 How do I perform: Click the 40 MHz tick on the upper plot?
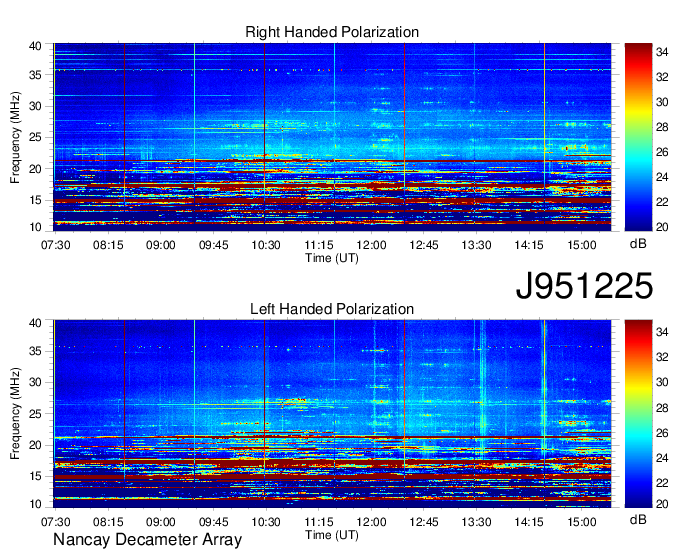click(35, 46)
